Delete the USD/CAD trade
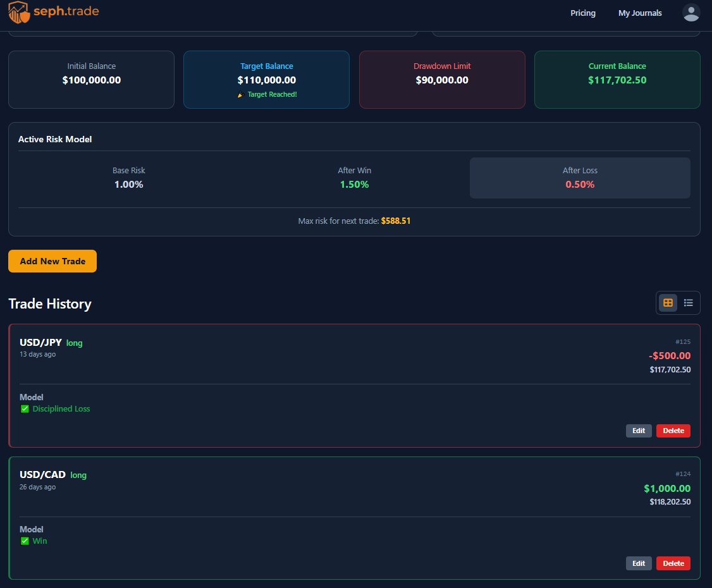Image resolution: width=712 pixels, height=588 pixels. tap(673, 563)
